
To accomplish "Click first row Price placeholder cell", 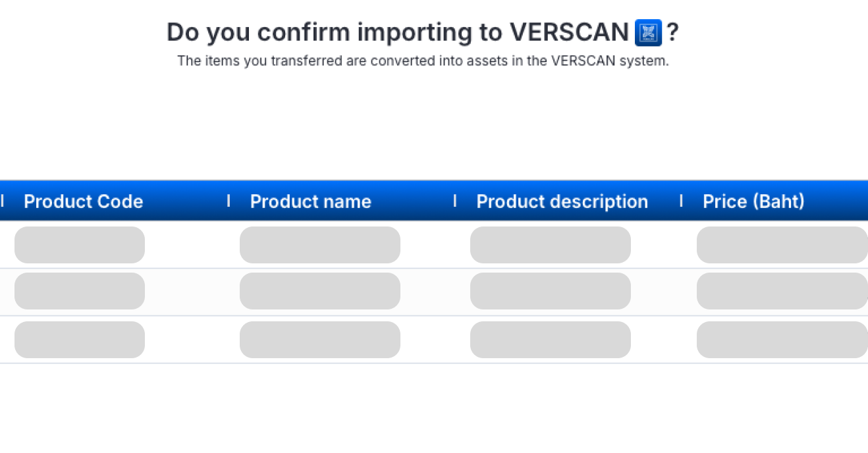I will coord(782,245).
